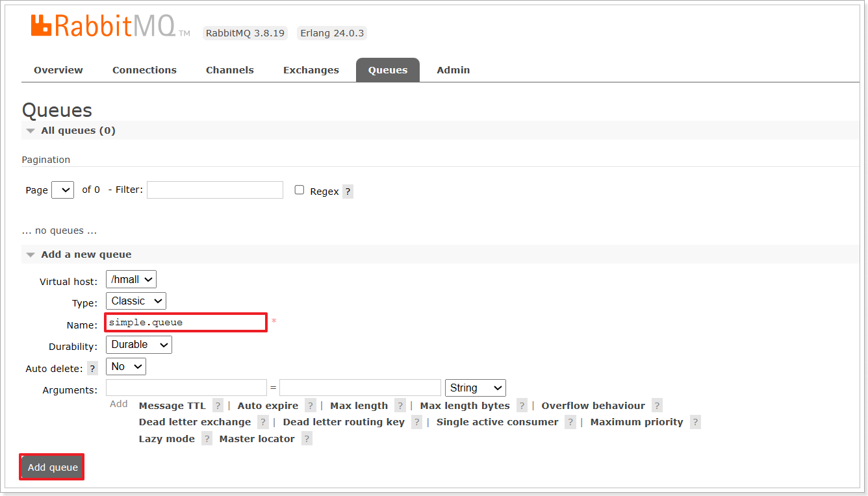This screenshot has width=868, height=496.
Task: Click the Pagination label
Action: coord(46,160)
